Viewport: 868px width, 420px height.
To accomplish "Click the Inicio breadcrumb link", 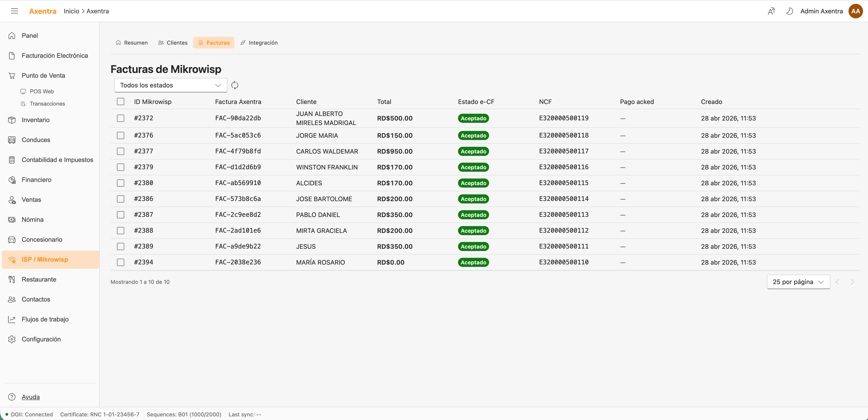I will tap(71, 11).
